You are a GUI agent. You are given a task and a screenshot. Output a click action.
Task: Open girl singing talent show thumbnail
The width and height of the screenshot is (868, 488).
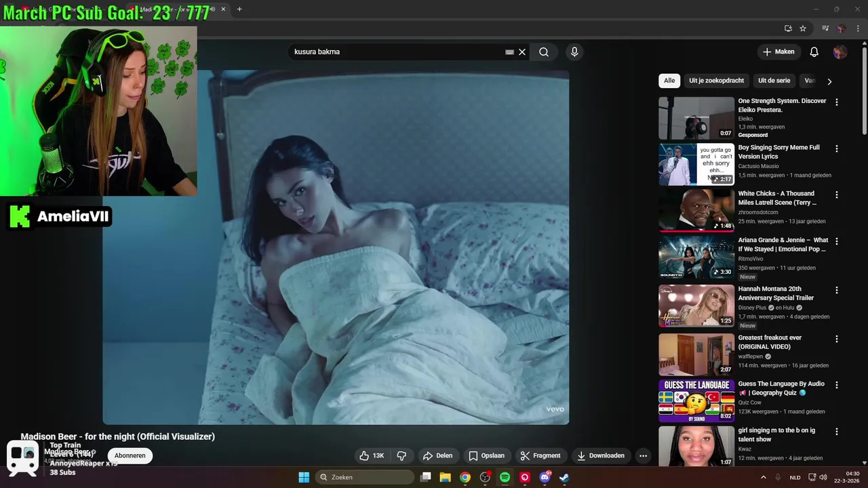(x=696, y=446)
